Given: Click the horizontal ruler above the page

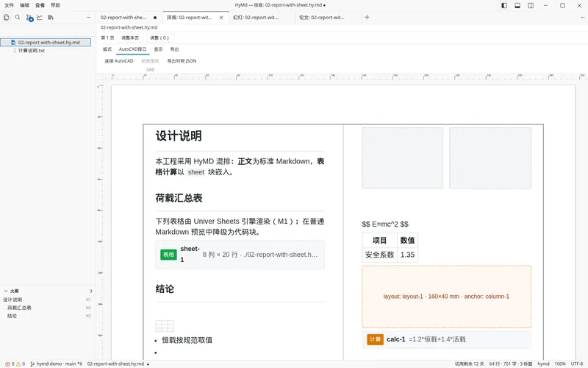Looking at the screenshot, I should click(343, 77).
